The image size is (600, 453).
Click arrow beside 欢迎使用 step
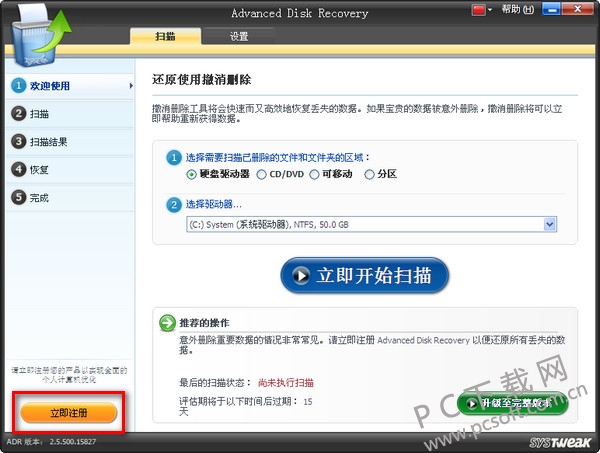coord(131,86)
